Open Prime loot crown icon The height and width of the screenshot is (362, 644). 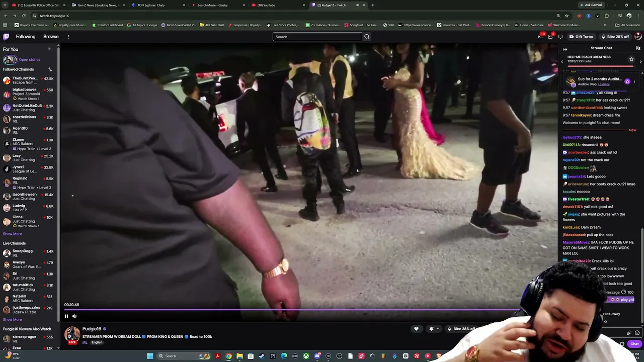(x=540, y=37)
